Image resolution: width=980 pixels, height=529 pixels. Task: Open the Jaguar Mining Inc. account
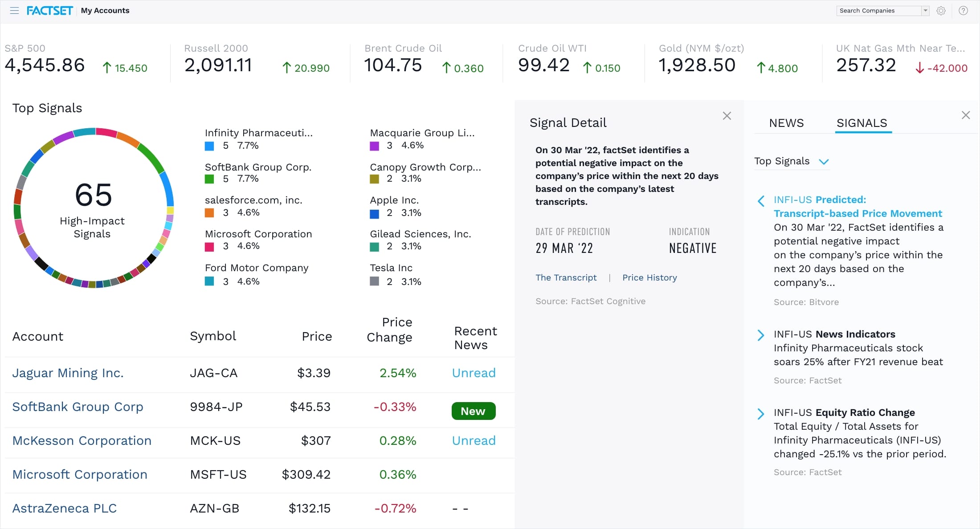[68, 373]
